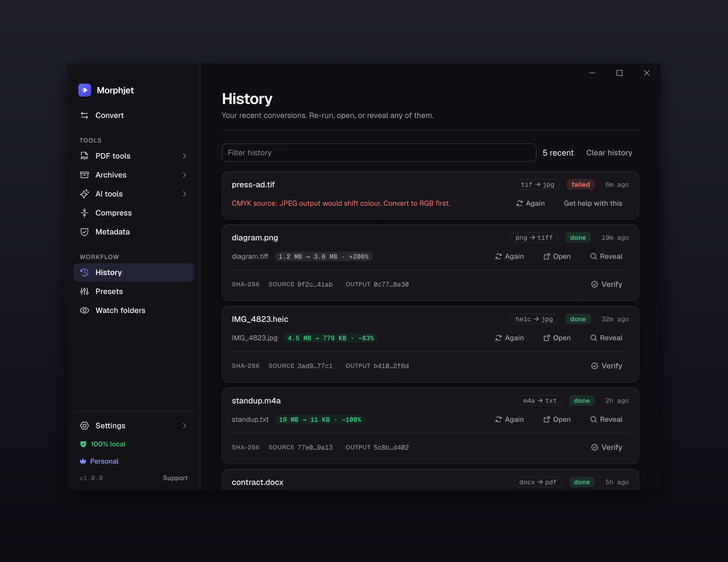This screenshot has width=728, height=562.
Task: Click the 19 MB → 11 KB badge
Action: [x=320, y=419]
